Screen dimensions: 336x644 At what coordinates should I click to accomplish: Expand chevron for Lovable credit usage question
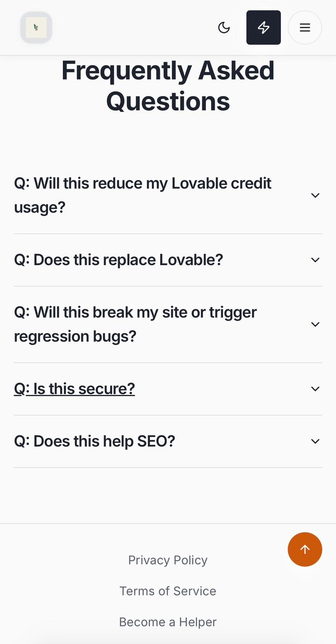coord(315,196)
